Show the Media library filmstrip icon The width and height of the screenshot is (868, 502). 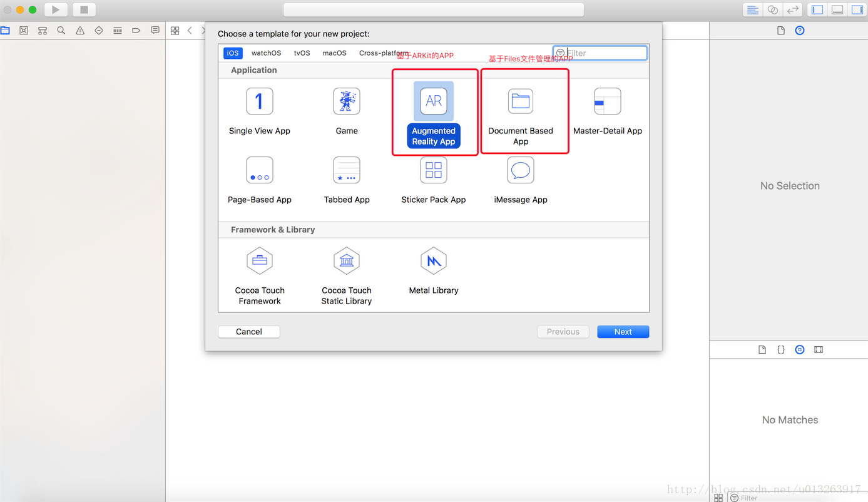pyautogui.click(x=819, y=350)
